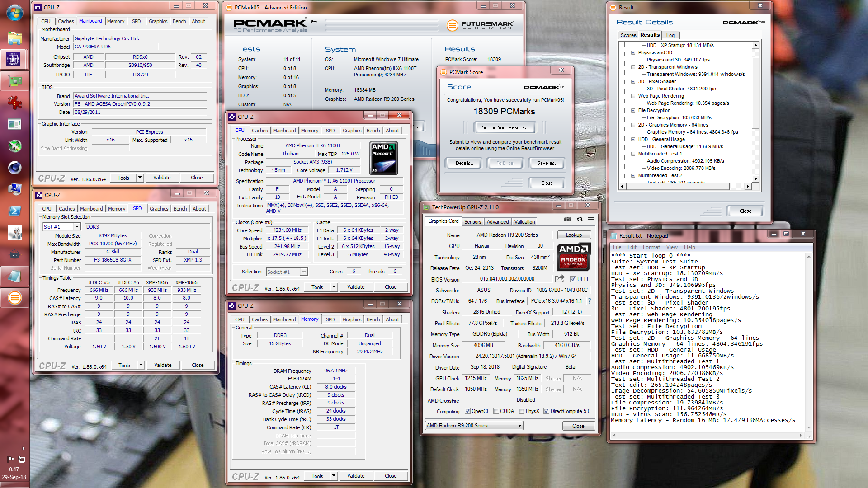Image resolution: width=868 pixels, height=488 pixels.
Task: Collapse the Physics and 3D tree node
Action: tap(633, 52)
